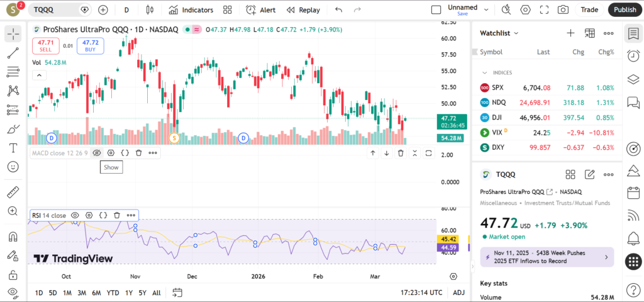644x302 pixels.
Task: Click the Publish button
Action: [x=625, y=10]
